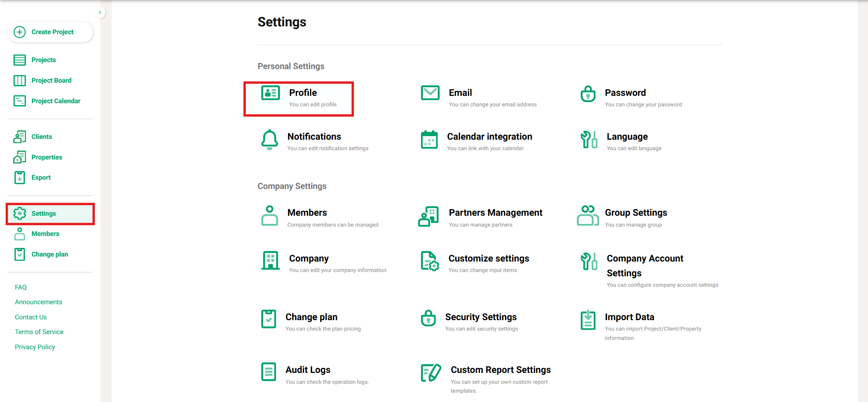Open the Customize settings option
Screen dimensions: 868x402
tap(488, 258)
